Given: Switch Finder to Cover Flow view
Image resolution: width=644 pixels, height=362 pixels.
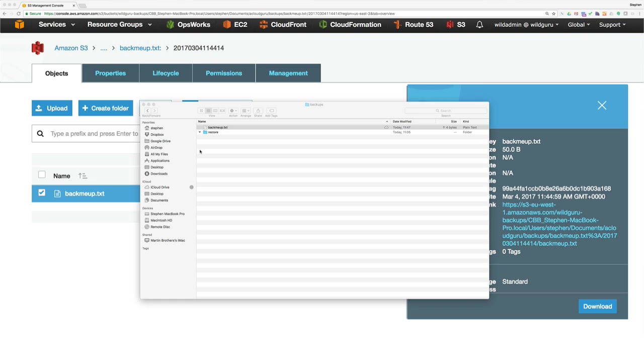Looking at the screenshot, I should tap(222, 111).
